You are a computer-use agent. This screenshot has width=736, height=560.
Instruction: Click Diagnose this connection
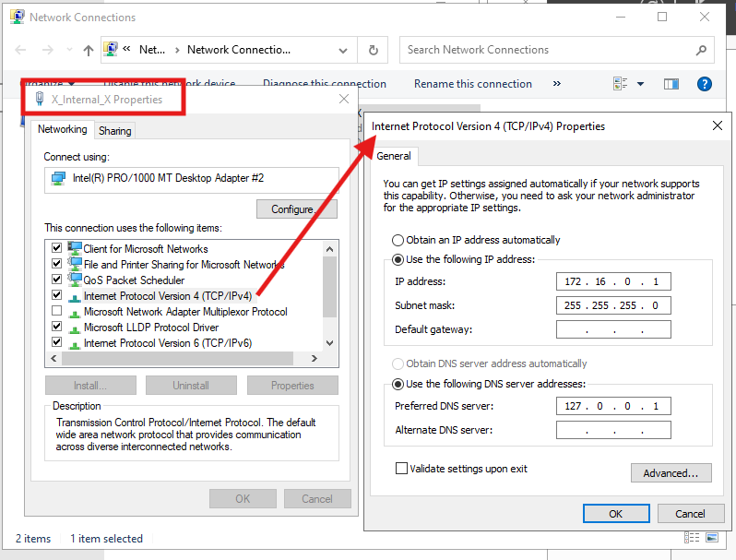click(x=325, y=84)
